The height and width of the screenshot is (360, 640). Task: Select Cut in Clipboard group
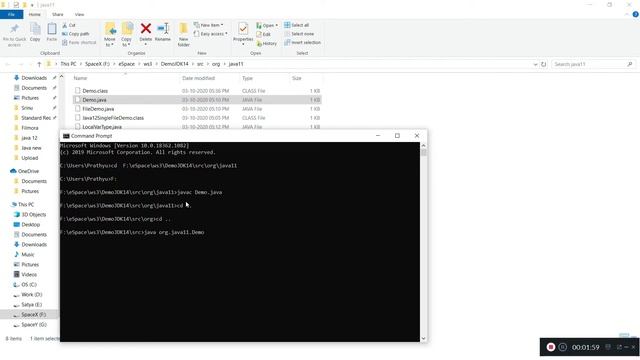click(69, 25)
